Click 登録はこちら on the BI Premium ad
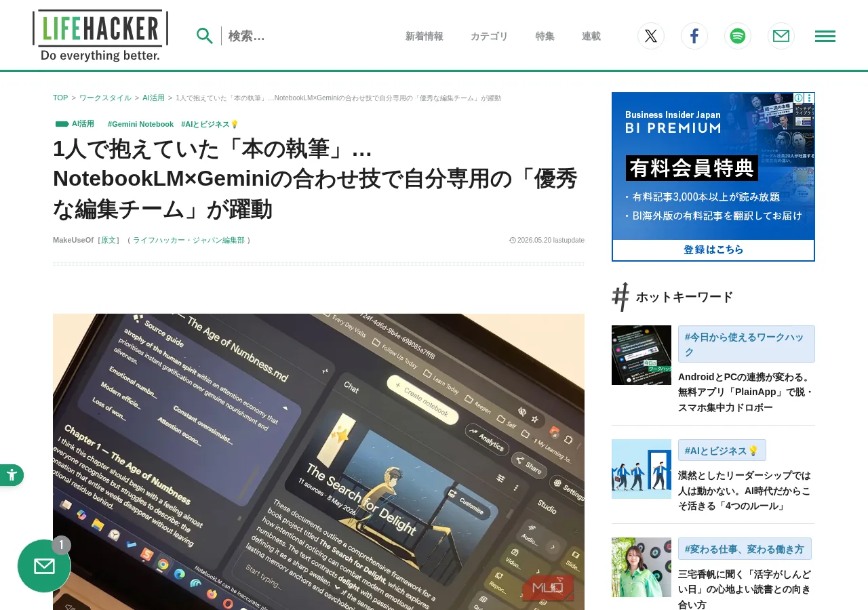 (x=713, y=249)
